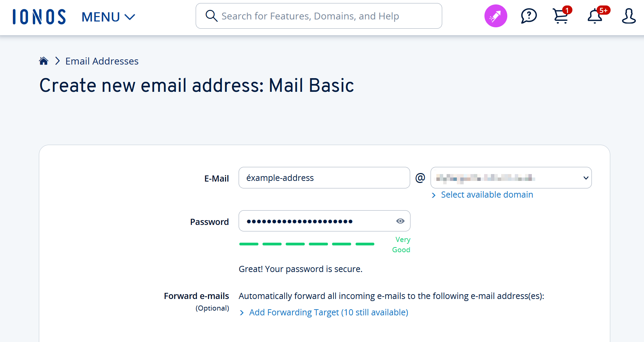Viewport: 644px width, 342px height.
Task: Open the help chat bubble icon
Action: [529, 16]
